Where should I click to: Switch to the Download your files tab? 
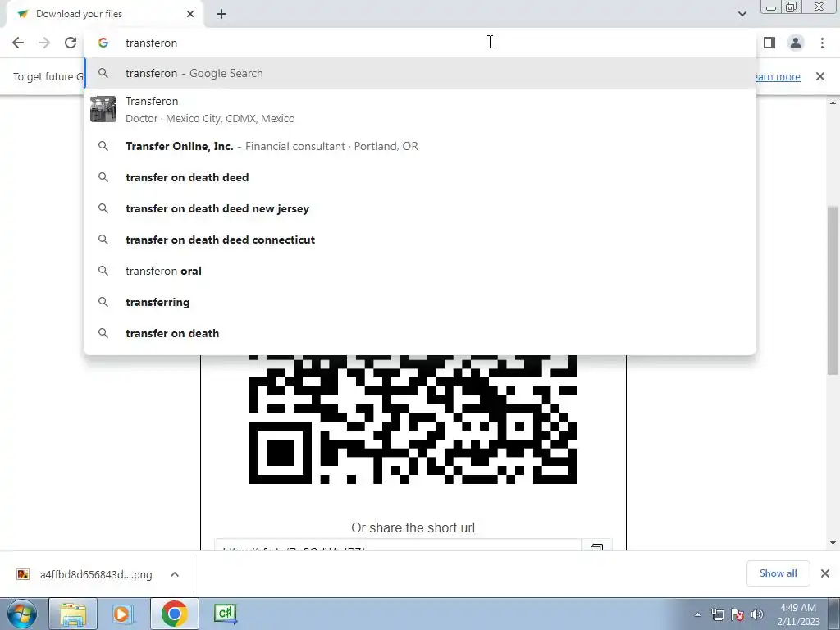[x=105, y=14]
